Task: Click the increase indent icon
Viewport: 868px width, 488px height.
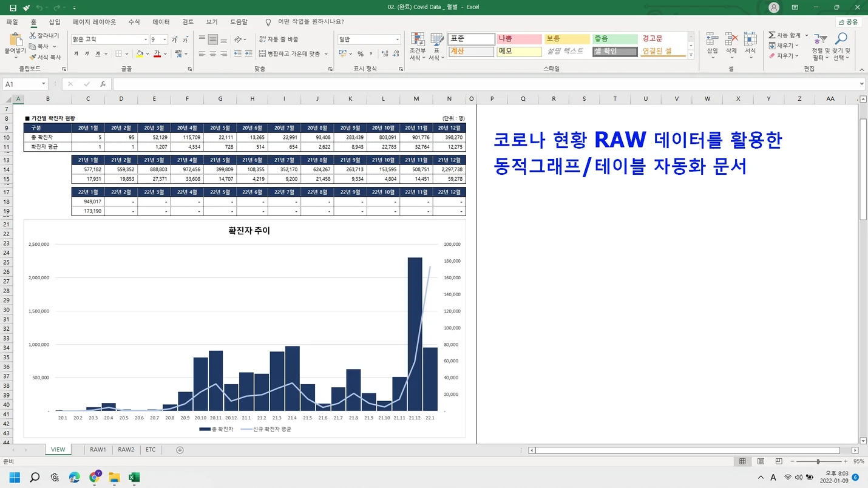Action: pos(248,54)
